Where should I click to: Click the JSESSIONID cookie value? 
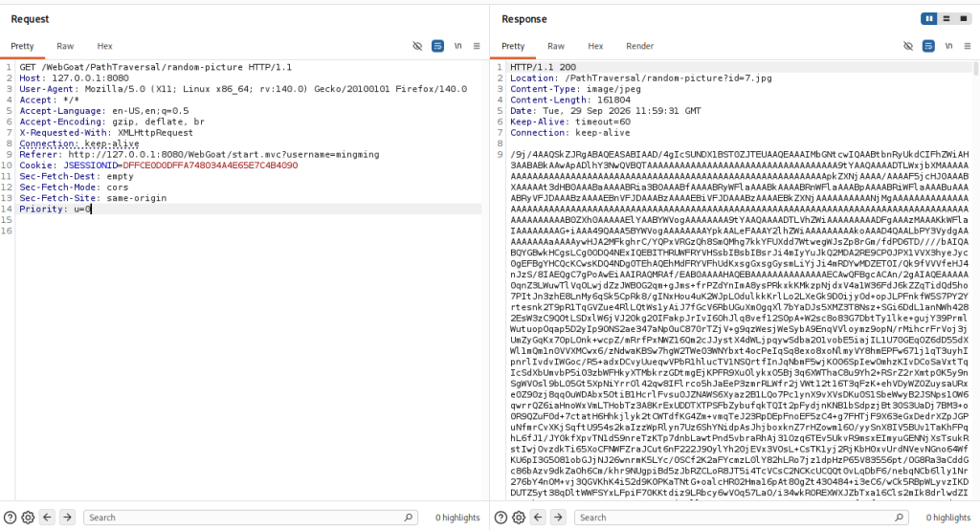click(x=210, y=165)
